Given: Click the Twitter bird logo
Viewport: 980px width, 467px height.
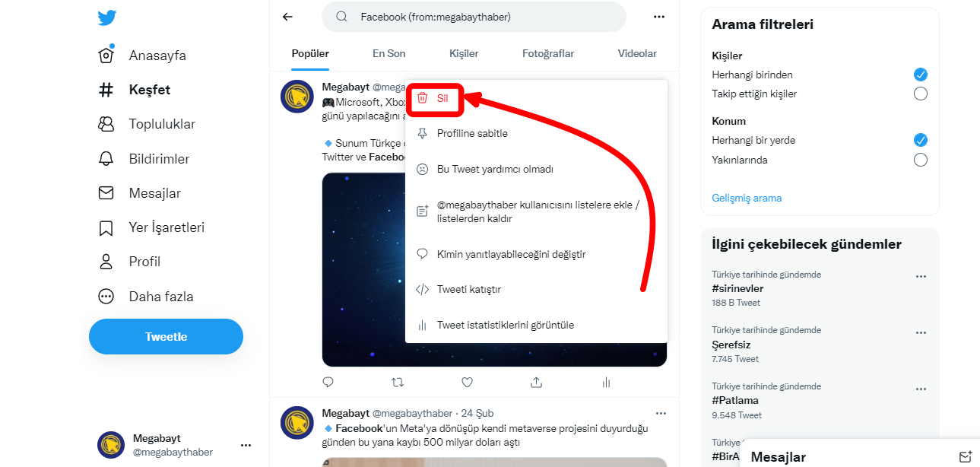Looking at the screenshot, I should 107,18.
